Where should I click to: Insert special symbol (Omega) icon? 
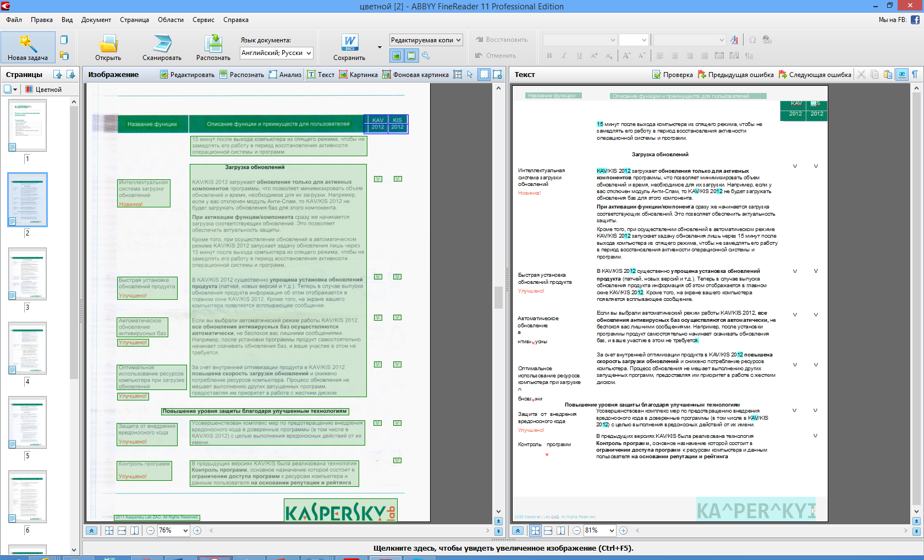click(x=752, y=40)
